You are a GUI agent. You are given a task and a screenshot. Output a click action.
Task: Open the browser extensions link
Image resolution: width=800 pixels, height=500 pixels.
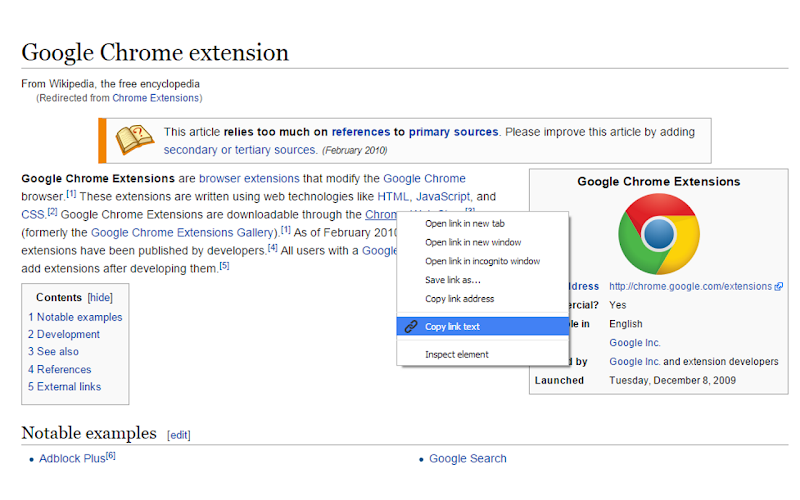[x=249, y=179]
